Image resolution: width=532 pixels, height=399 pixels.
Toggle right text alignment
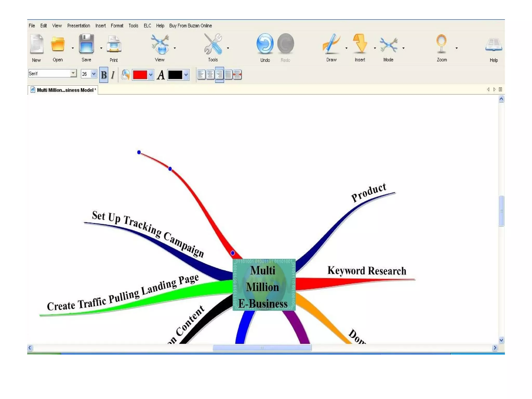coord(220,75)
